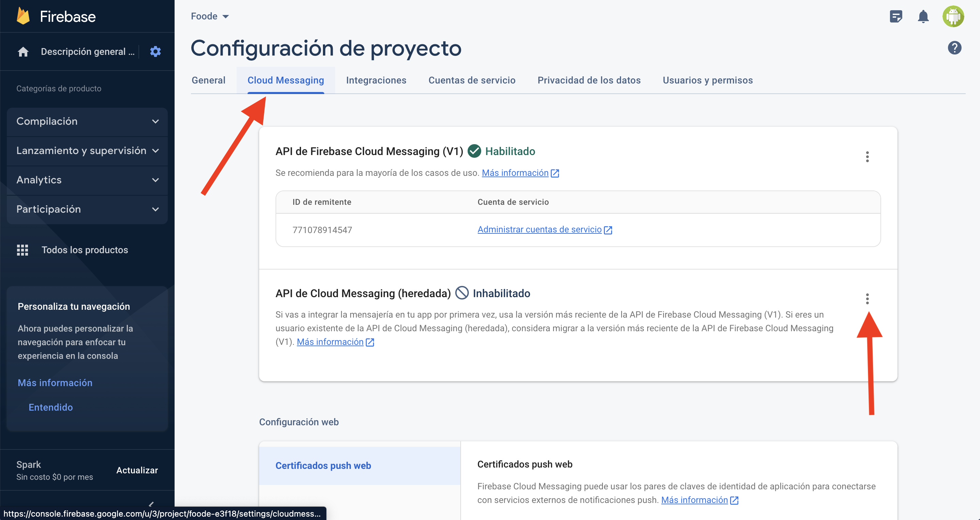
Task: Click the Habilitado status text
Action: [510, 151]
